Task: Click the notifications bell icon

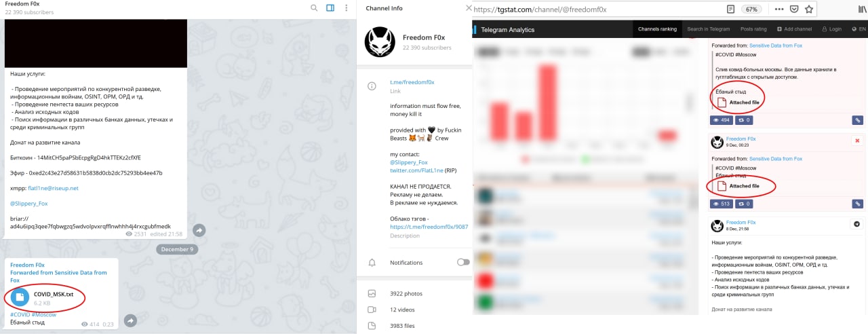Action: click(372, 262)
